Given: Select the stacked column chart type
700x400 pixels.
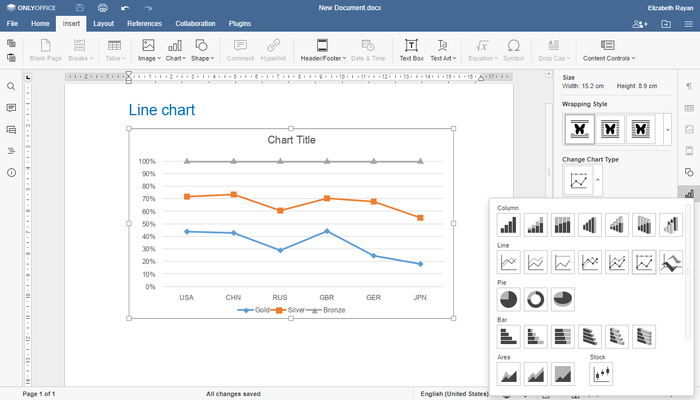Looking at the screenshot, I should pyautogui.click(x=536, y=225).
